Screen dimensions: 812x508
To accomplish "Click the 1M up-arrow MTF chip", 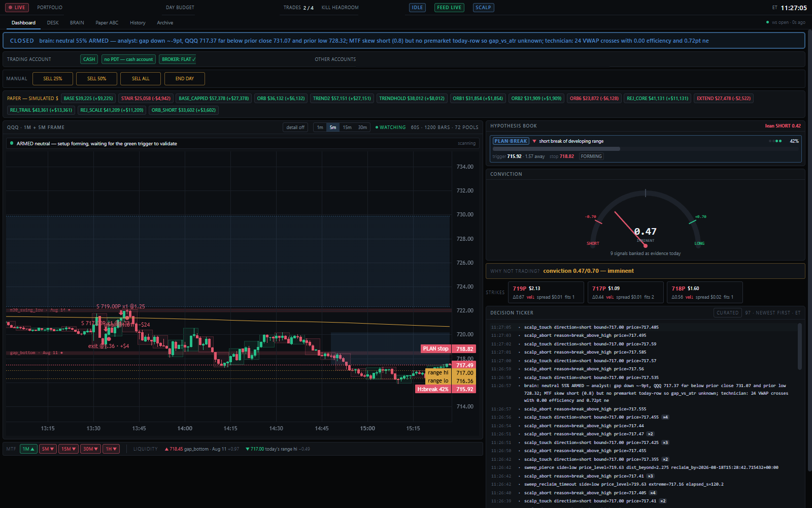I will click(x=28, y=449).
